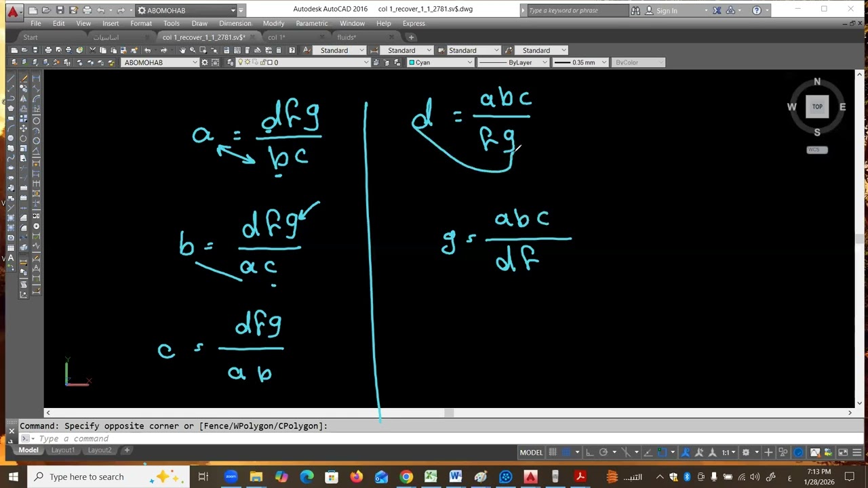Click Plot printer icon in Quick Access toolbar

(87, 10)
